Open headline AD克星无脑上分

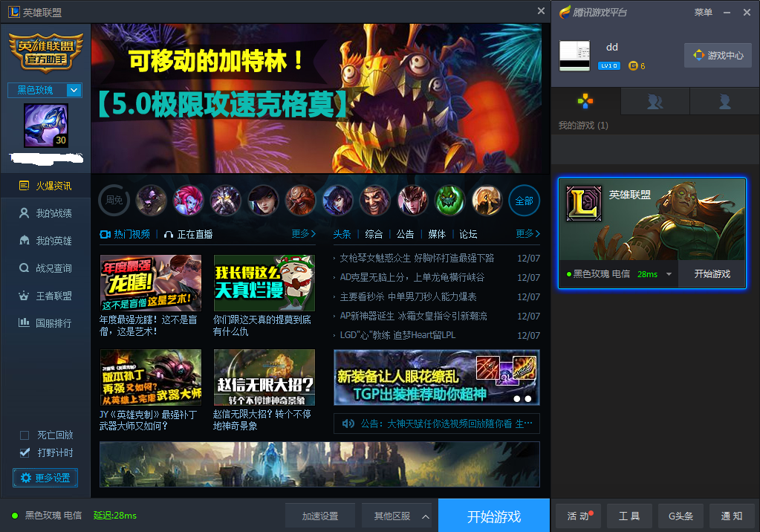[x=412, y=277]
